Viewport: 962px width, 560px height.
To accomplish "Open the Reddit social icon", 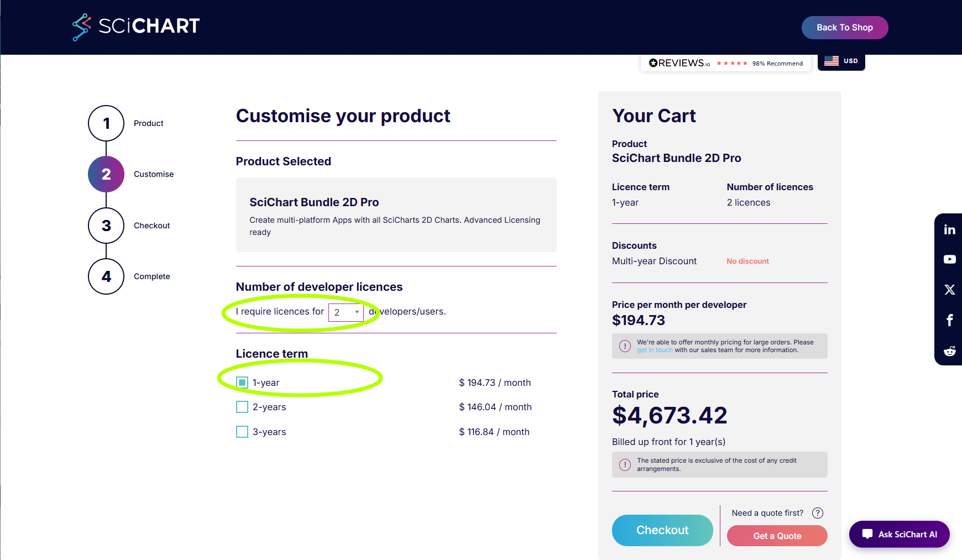I will [x=949, y=351].
